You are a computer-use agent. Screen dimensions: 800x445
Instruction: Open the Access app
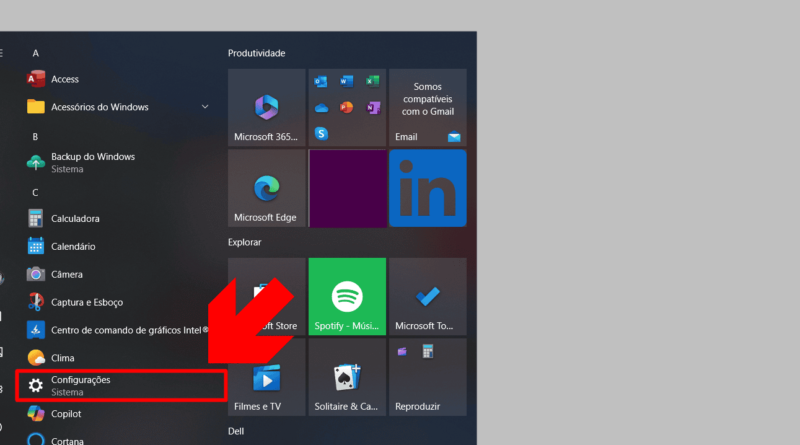click(117, 79)
